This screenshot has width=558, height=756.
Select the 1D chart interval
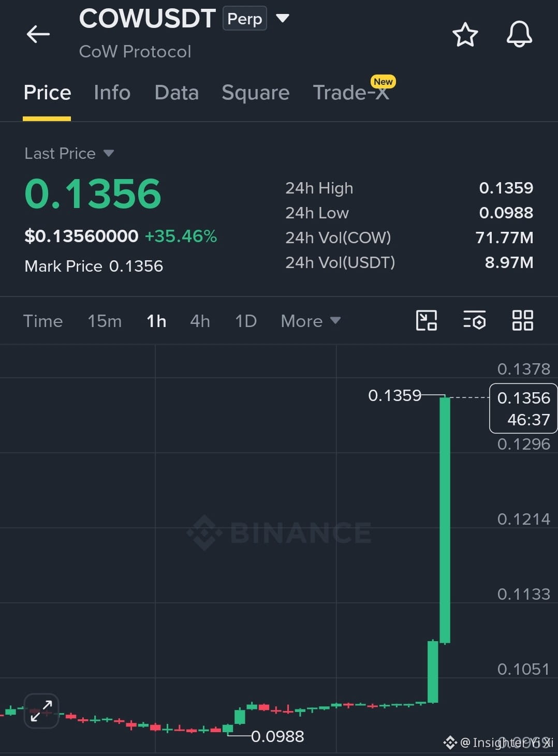(246, 321)
